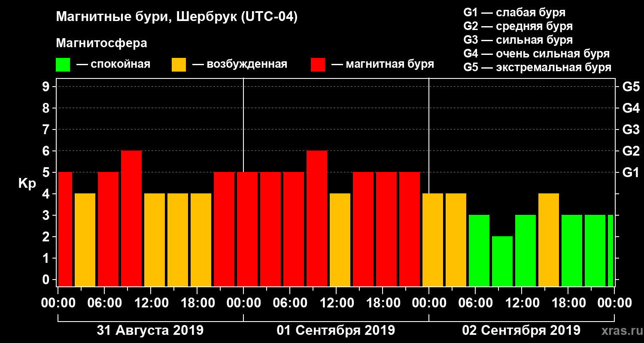
Task: Click the red 'магнитная буря' legend swatch
Action: pos(318,65)
